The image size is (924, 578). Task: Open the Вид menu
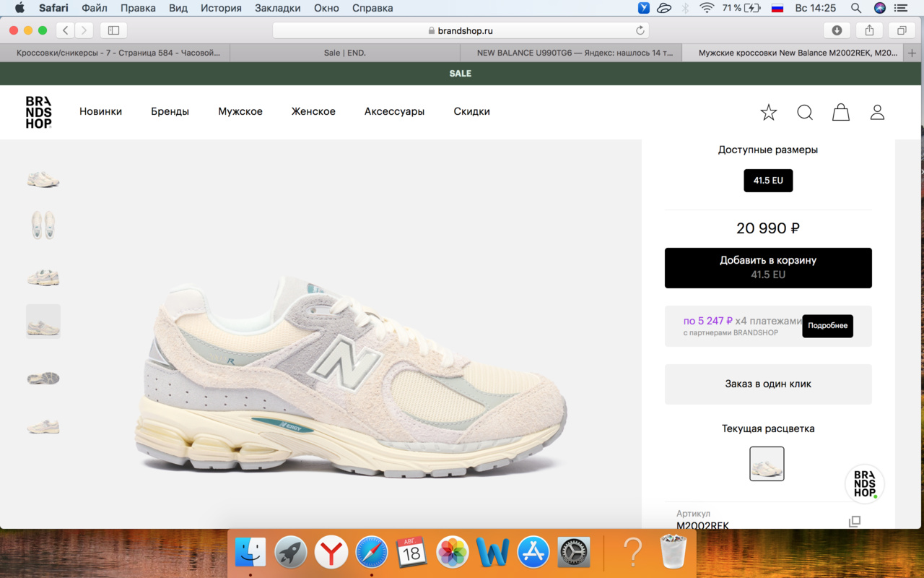point(178,8)
